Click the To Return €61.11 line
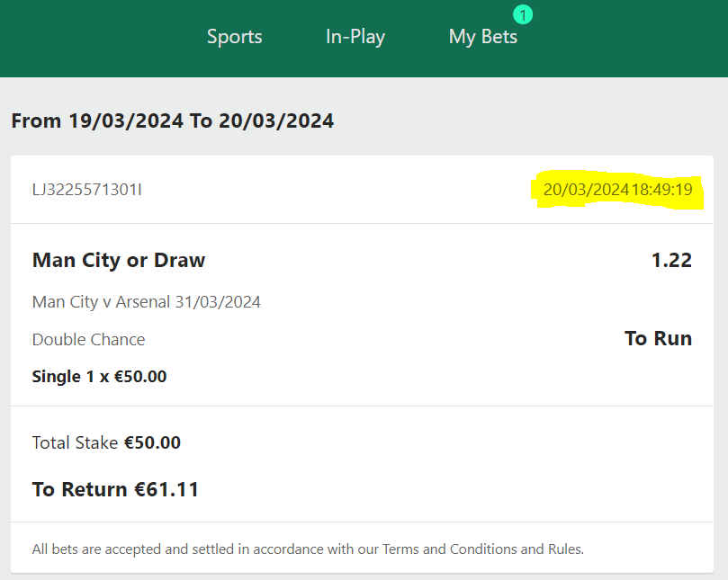This screenshot has width=728, height=580. pos(115,489)
